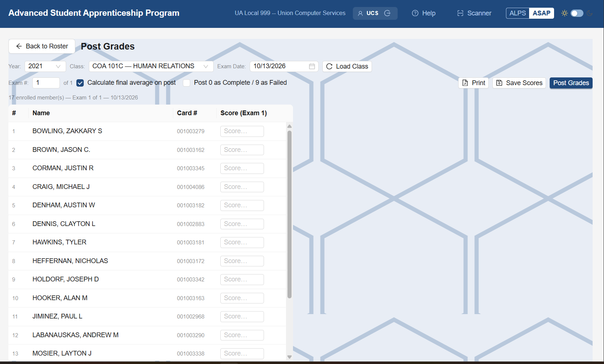Click the Help question mark icon

point(415,13)
